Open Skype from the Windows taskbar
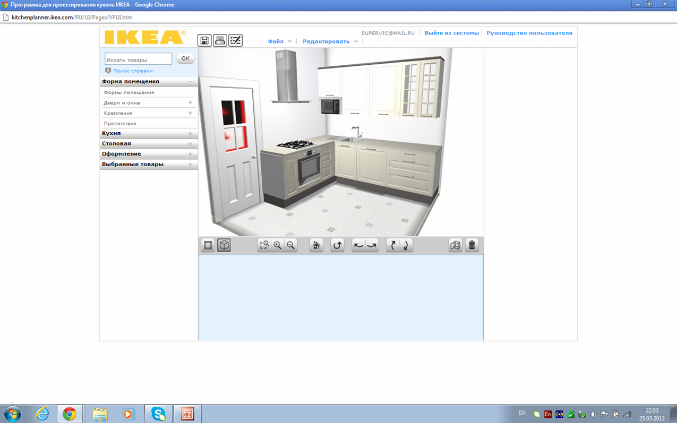The height and width of the screenshot is (423, 677). (x=159, y=412)
